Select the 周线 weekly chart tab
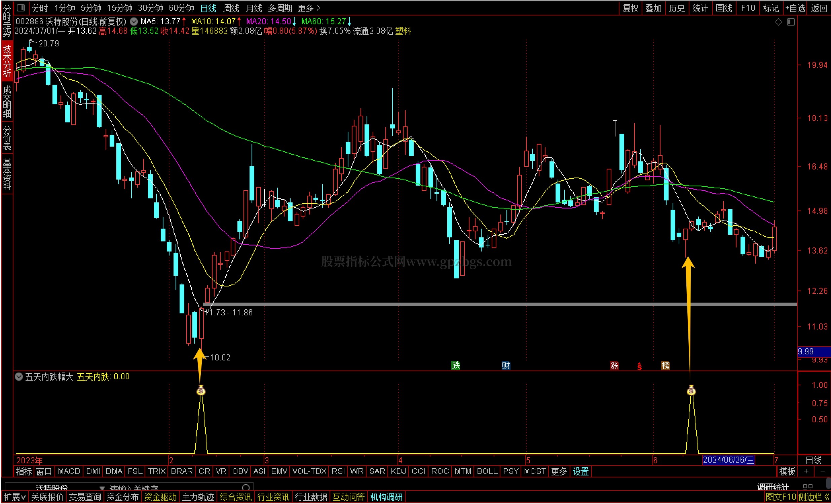Screen dimensions: 831x504 [x=231, y=8]
